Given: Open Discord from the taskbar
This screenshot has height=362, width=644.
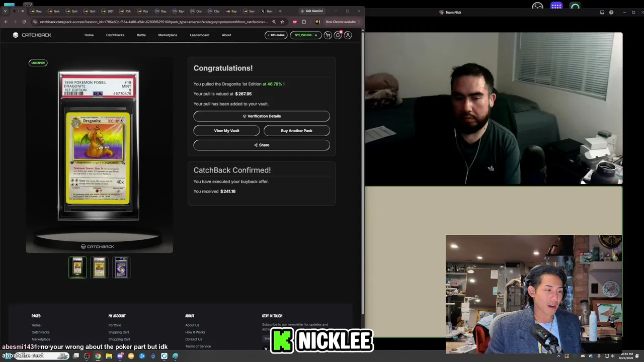Looking at the screenshot, I should click(120, 356).
